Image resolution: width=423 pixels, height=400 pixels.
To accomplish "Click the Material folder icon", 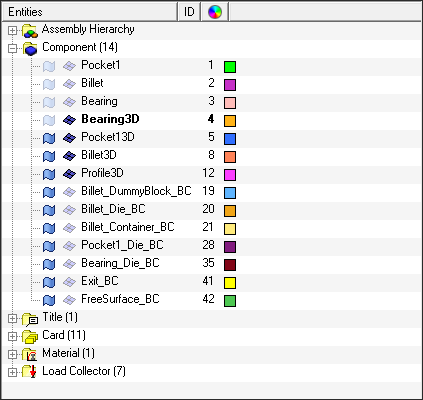I will pos(29,353).
